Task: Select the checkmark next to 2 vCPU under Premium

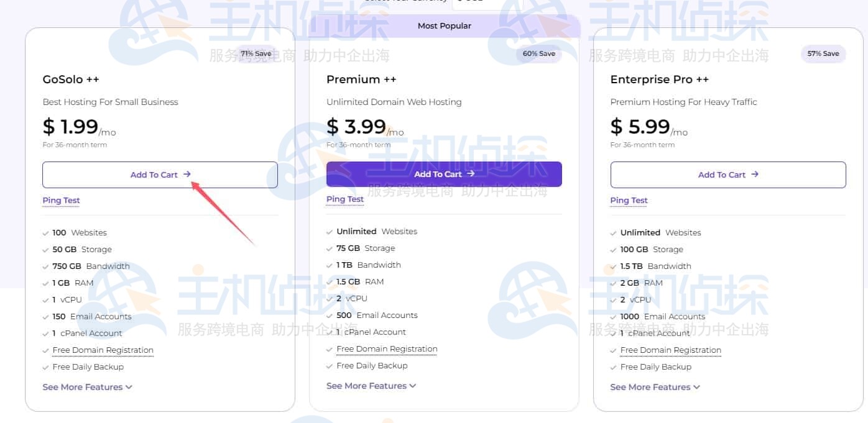Action: 329,298
